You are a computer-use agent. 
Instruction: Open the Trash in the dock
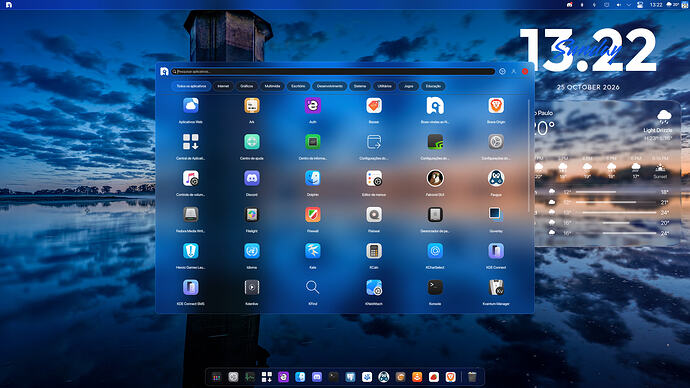(472, 377)
